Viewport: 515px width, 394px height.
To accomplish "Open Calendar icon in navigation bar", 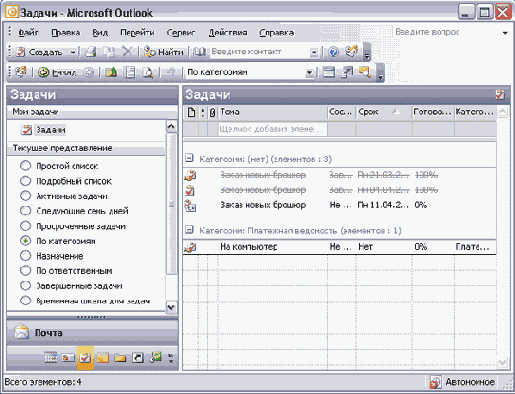I will click(51, 358).
